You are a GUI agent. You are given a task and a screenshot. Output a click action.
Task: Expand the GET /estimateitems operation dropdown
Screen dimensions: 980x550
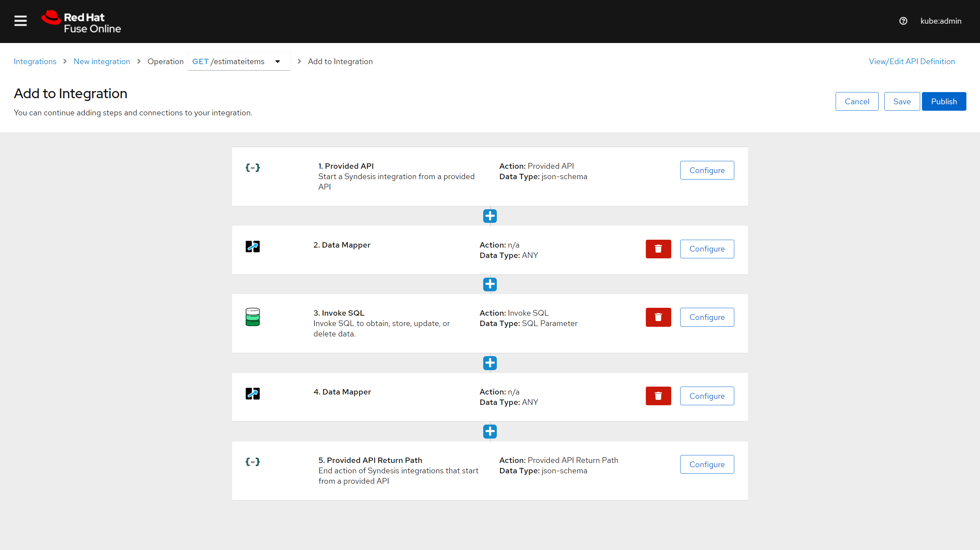(279, 61)
